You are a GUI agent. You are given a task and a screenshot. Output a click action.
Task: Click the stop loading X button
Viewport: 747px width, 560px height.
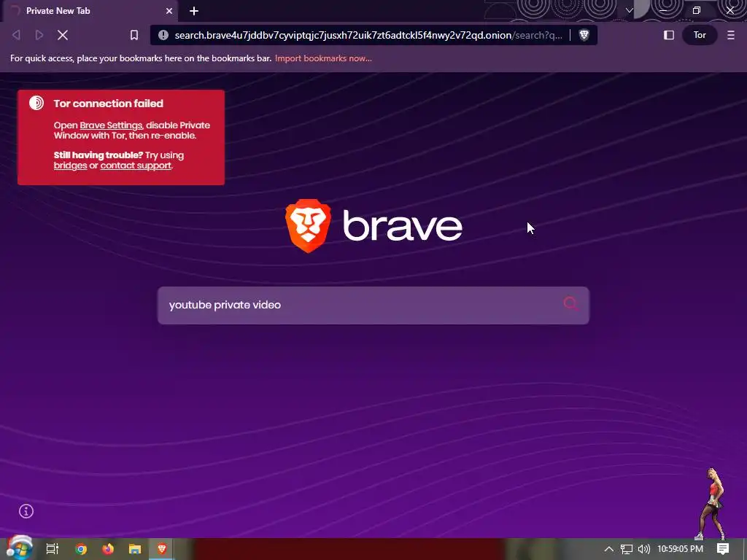(x=63, y=35)
